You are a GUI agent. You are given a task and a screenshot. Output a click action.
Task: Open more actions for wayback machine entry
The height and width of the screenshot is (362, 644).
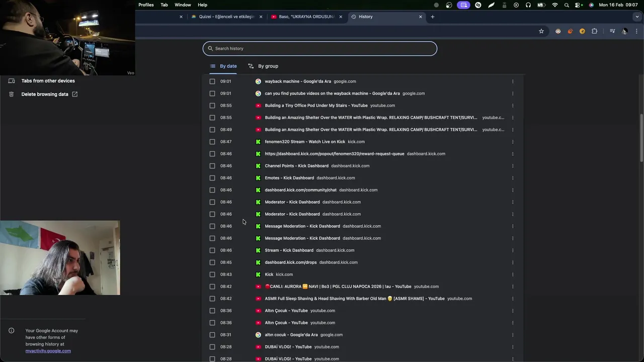pyautogui.click(x=513, y=81)
